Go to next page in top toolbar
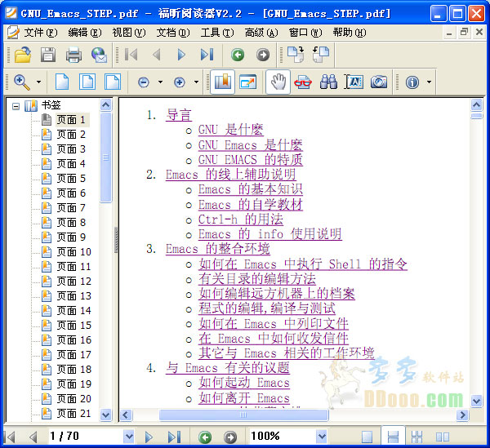490x448 pixels. pyautogui.click(x=181, y=55)
